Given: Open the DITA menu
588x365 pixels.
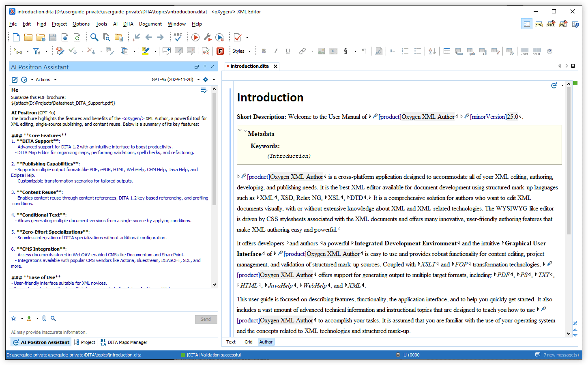Looking at the screenshot, I should coord(128,24).
